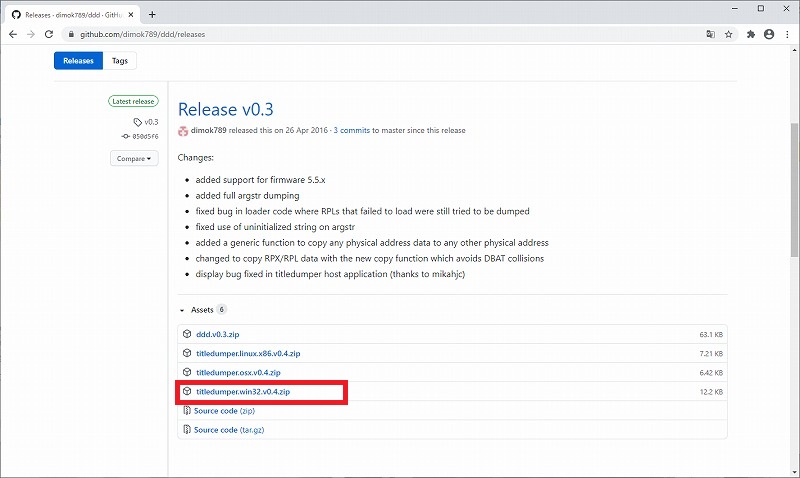Image resolution: width=800 pixels, height=478 pixels.
Task: Click the vertical scrollbar thumb
Action: (x=795, y=189)
